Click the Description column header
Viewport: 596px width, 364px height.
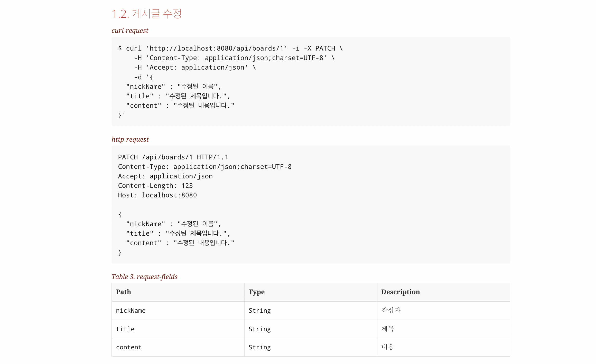400,292
